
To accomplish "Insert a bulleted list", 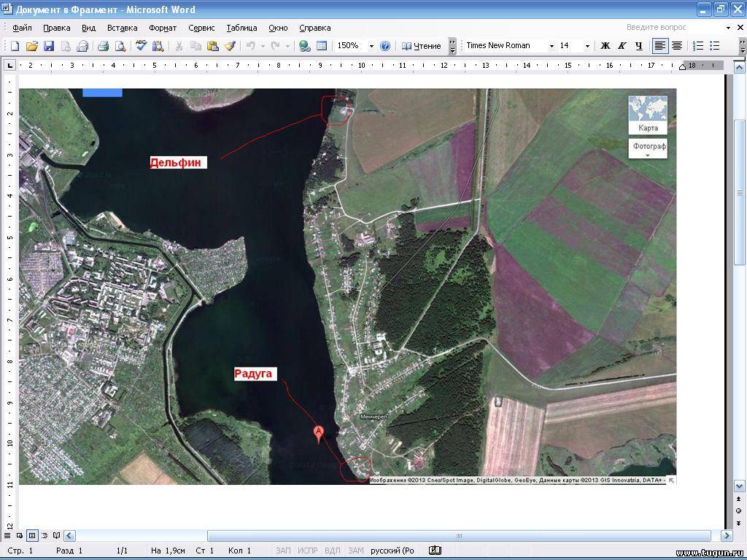I will [x=715, y=46].
